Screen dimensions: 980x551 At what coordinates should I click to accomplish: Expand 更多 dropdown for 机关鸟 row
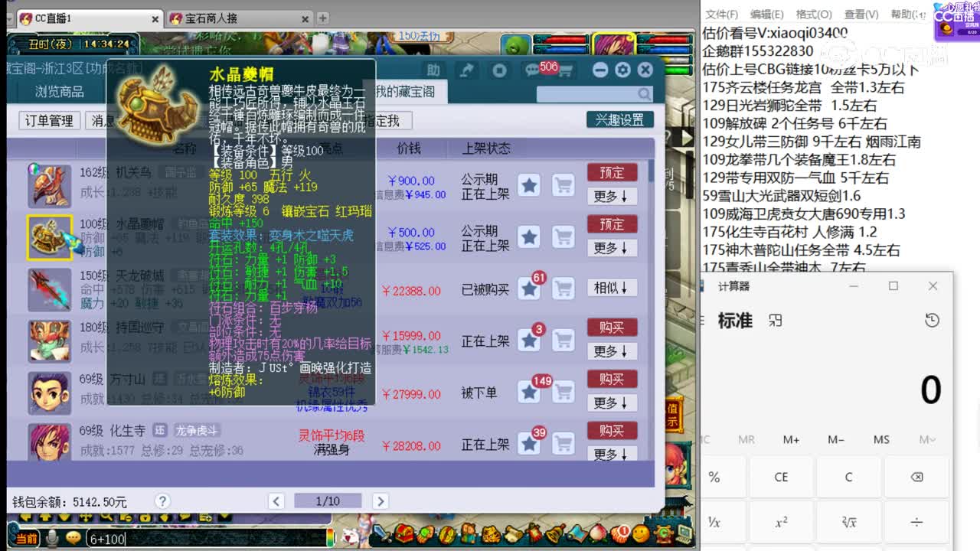pyautogui.click(x=612, y=197)
